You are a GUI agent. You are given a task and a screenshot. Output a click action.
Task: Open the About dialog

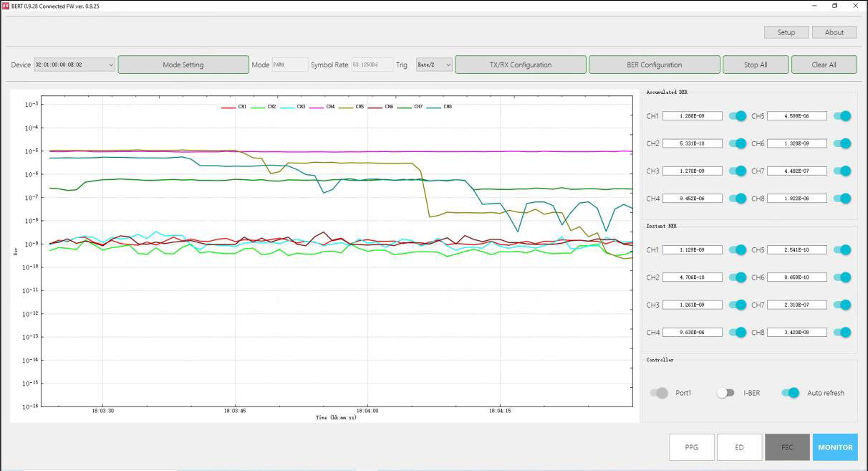tap(834, 32)
